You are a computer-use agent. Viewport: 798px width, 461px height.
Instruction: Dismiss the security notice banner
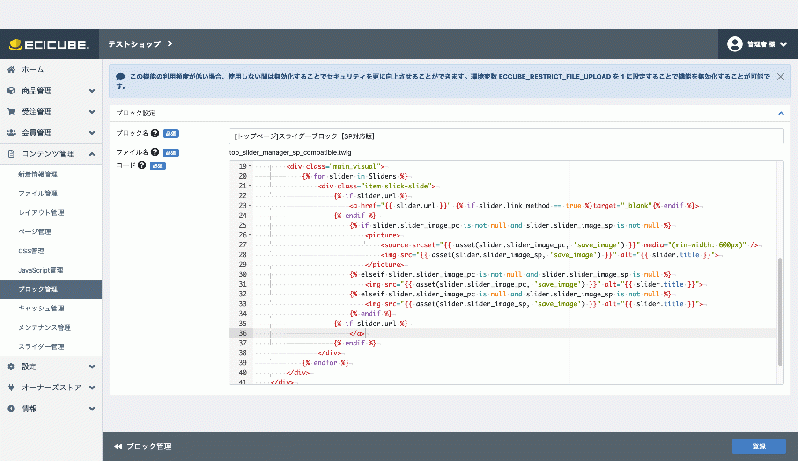point(780,76)
